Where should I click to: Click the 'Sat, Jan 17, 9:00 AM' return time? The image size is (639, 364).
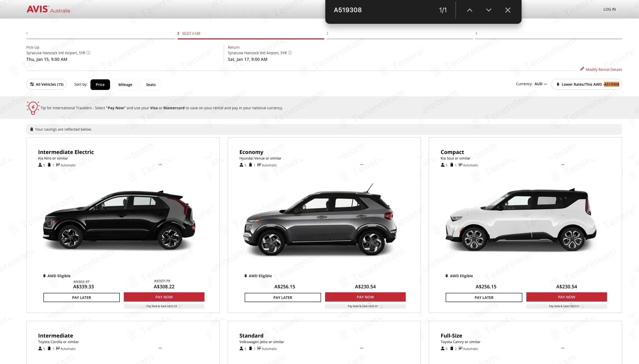pyautogui.click(x=248, y=60)
